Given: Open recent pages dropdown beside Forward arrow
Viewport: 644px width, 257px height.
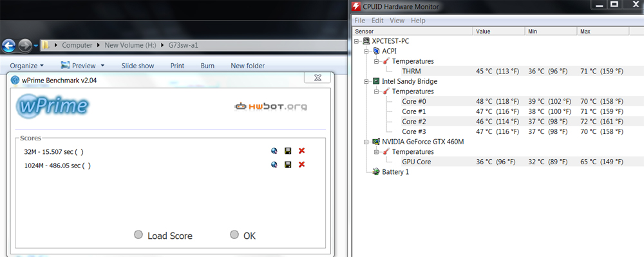Looking at the screenshot, I should (x=36, y=46).
